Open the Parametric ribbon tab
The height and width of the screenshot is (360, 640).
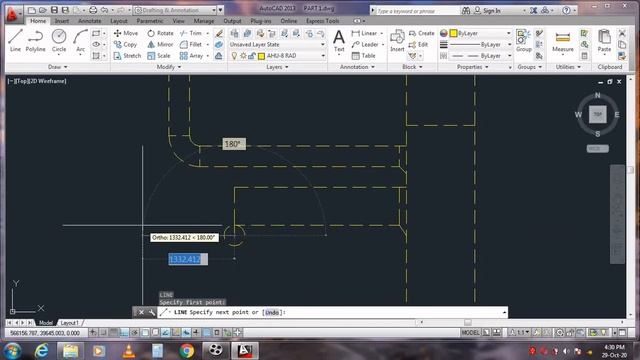149,21
